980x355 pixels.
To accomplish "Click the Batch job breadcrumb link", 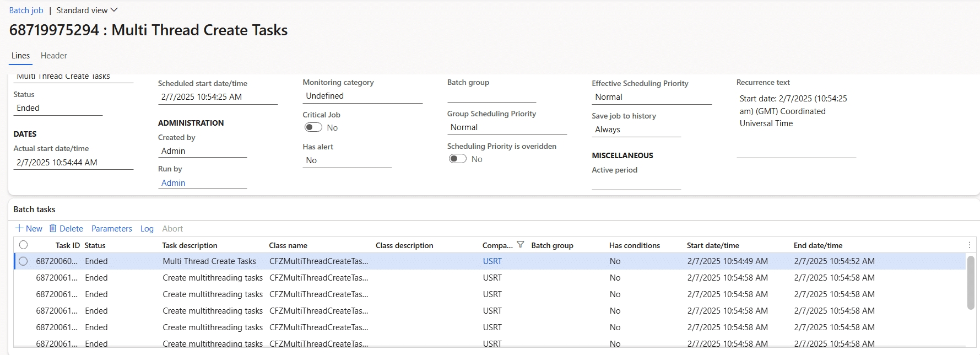I will click(26, 10).
